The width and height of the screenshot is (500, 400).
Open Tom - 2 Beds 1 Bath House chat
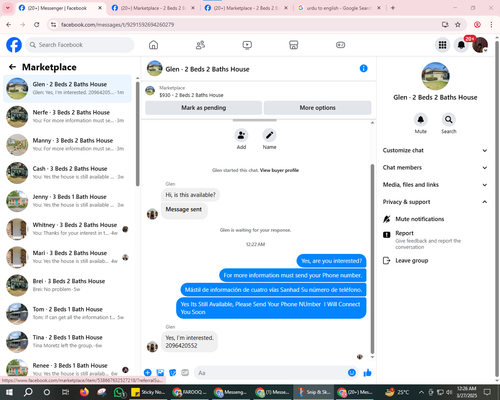pyautogui.click(x=67, y=314)
